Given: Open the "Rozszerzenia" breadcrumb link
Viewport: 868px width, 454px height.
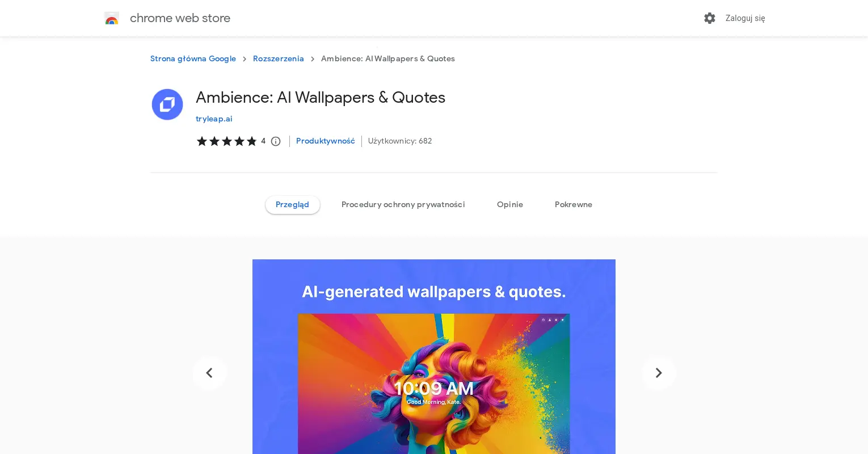Looking at the screenshot, I should coord(278,59).
